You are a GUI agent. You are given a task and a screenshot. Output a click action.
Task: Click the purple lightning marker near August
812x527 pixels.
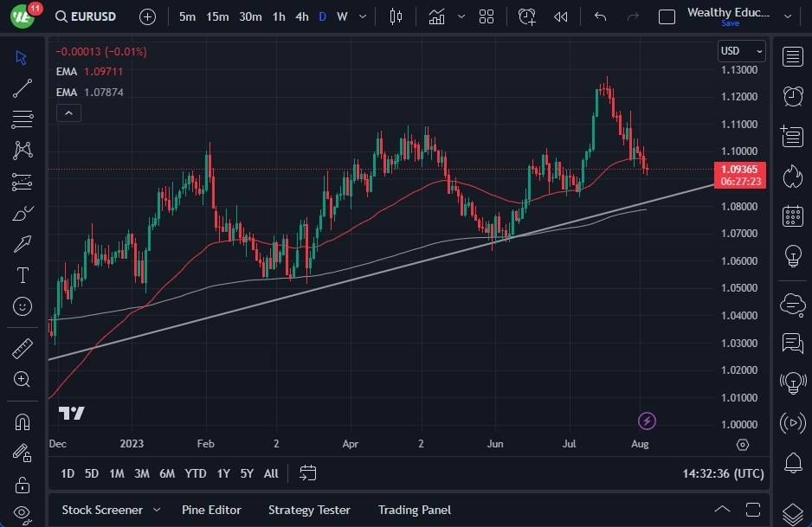click(x=647, y=421)
